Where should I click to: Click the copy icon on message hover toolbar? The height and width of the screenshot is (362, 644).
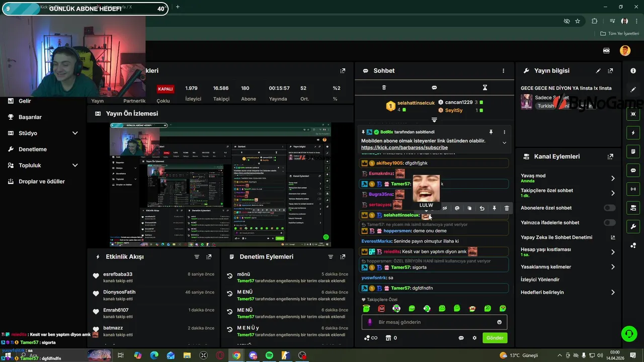[469, 208]
